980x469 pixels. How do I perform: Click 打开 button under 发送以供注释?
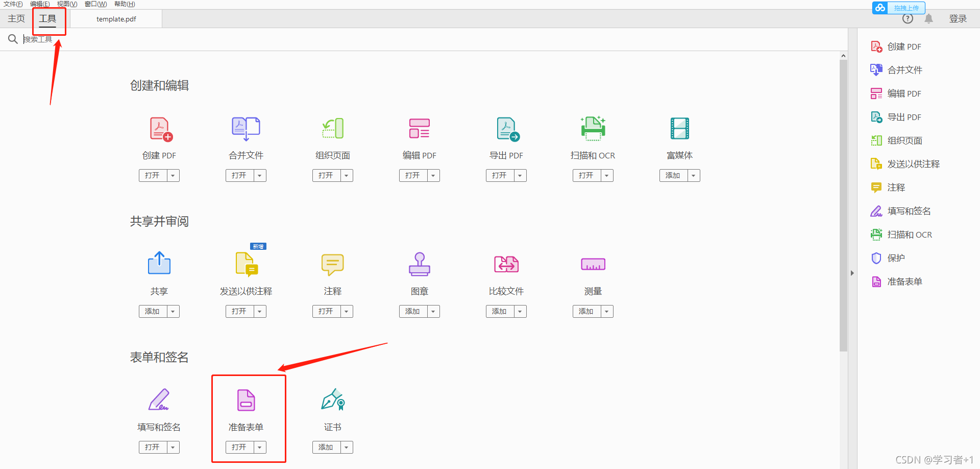pos(239,312)
